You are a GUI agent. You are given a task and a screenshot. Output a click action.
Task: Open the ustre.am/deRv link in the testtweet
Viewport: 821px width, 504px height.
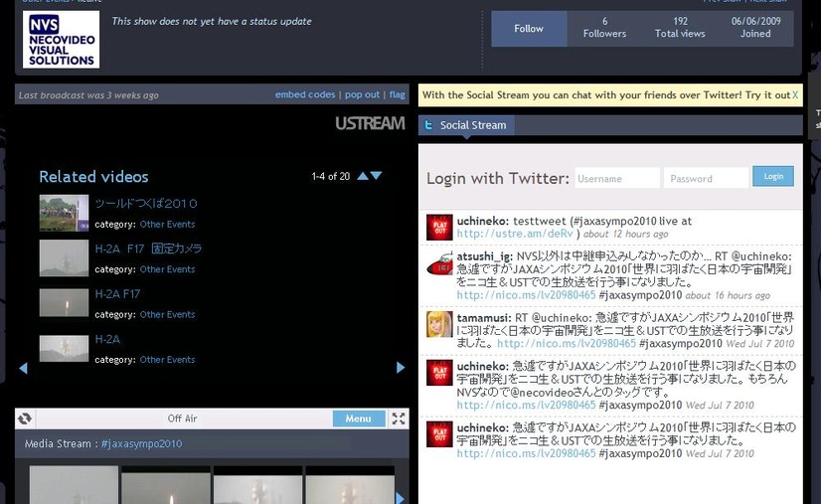click(515, 234)
